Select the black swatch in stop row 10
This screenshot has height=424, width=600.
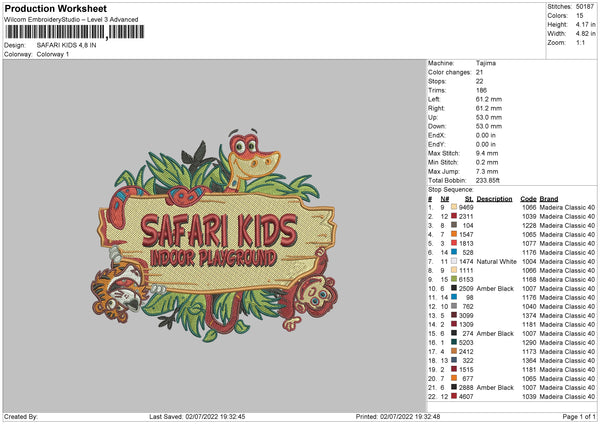(x=454, y=288)
